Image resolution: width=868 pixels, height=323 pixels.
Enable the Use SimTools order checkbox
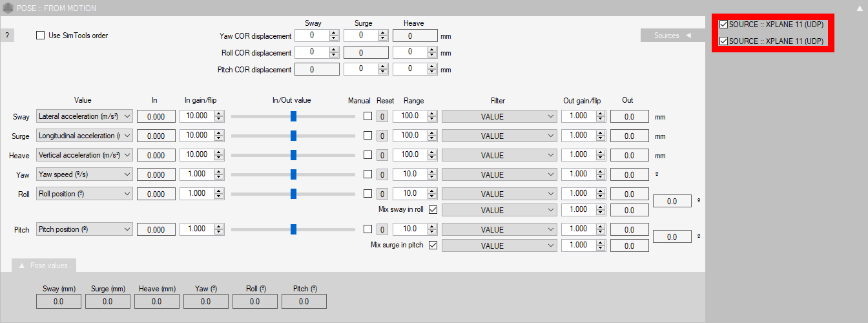41,36
